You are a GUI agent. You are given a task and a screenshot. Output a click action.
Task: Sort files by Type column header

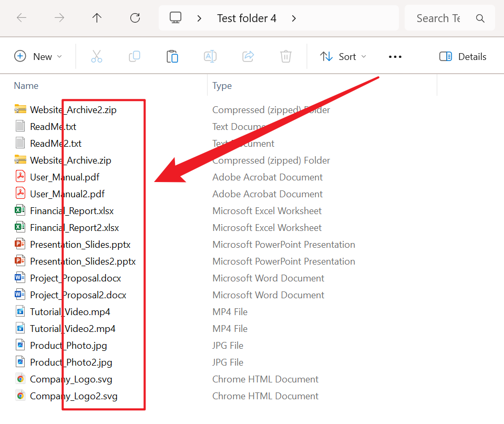[222, 86]
